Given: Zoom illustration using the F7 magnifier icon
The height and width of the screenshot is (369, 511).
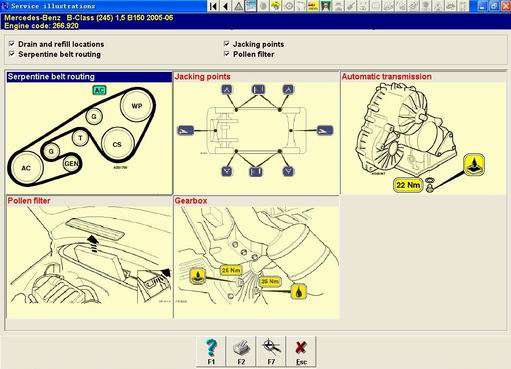Looking at the screenshot, I should 271,351.
